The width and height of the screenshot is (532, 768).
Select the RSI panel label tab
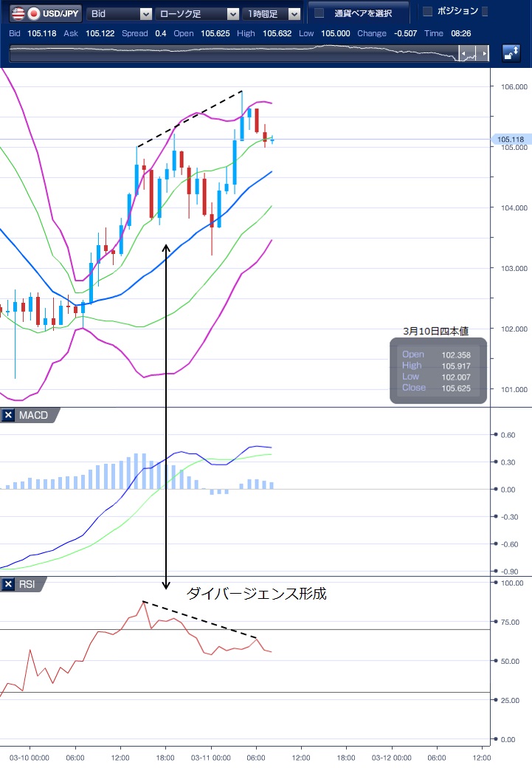tap(27, 585)
